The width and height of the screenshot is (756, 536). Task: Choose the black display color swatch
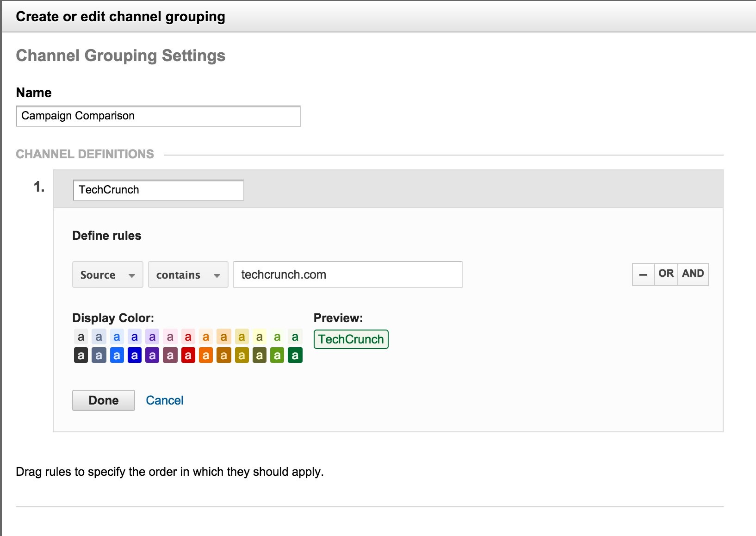coord(81,355)
